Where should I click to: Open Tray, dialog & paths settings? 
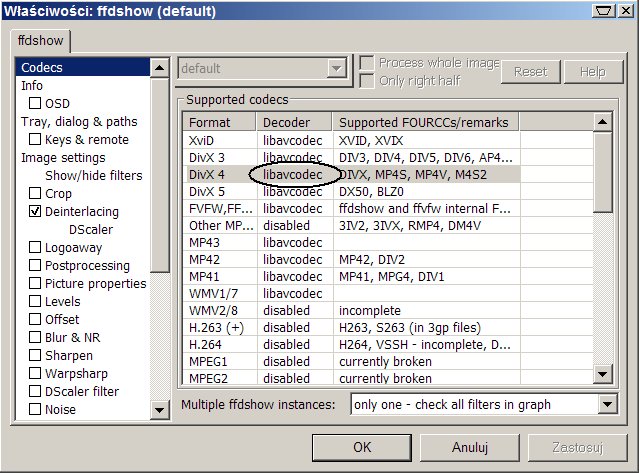79,122
